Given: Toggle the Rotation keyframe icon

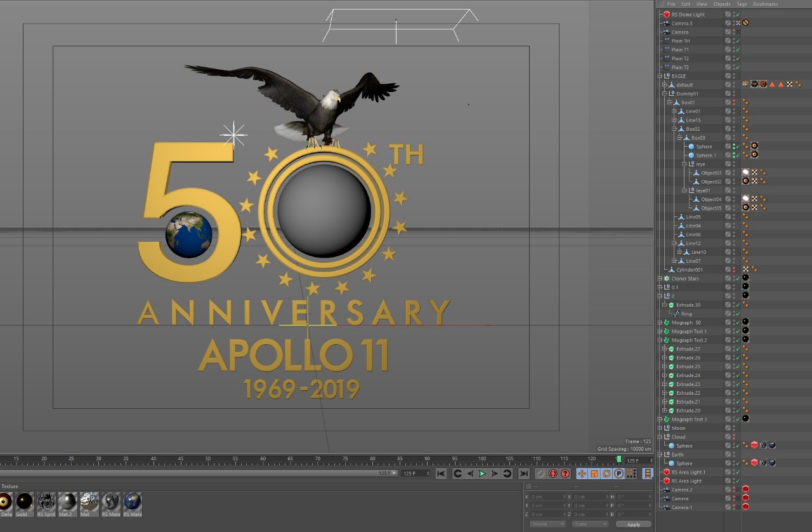Looking at the screenshot, I should coord(606,474).
